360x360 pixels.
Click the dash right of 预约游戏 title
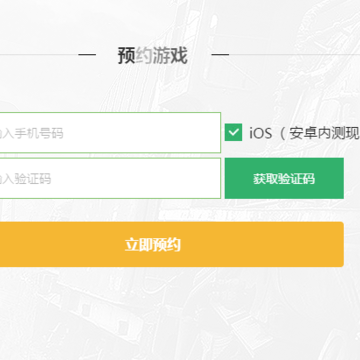(x=220, y=54)
